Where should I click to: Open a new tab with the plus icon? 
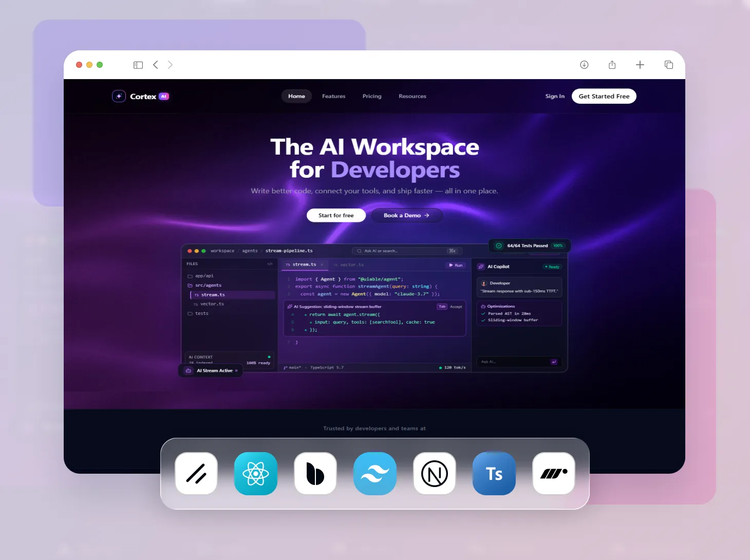click(640, 65)
